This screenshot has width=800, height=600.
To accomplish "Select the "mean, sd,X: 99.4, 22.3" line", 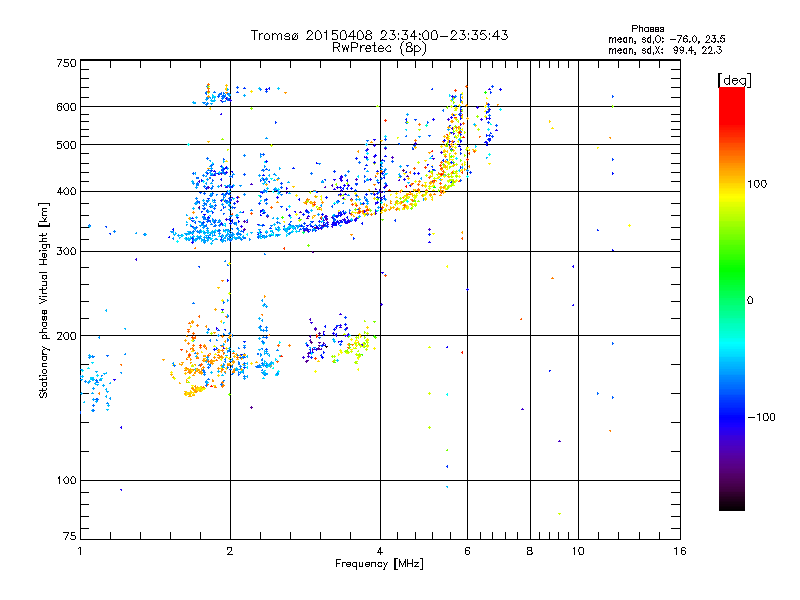I will tap(665, 50).
